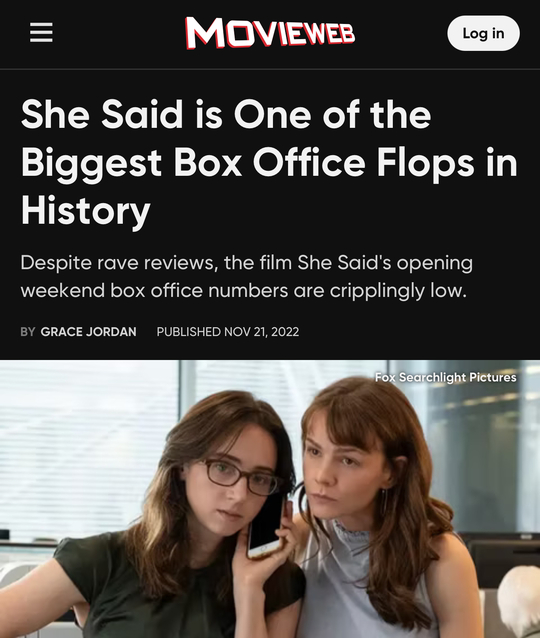Open author Grace Jordan's profile
Image resolution: width=540 pixels, height=638 pixels.
(x=88, y=332)
